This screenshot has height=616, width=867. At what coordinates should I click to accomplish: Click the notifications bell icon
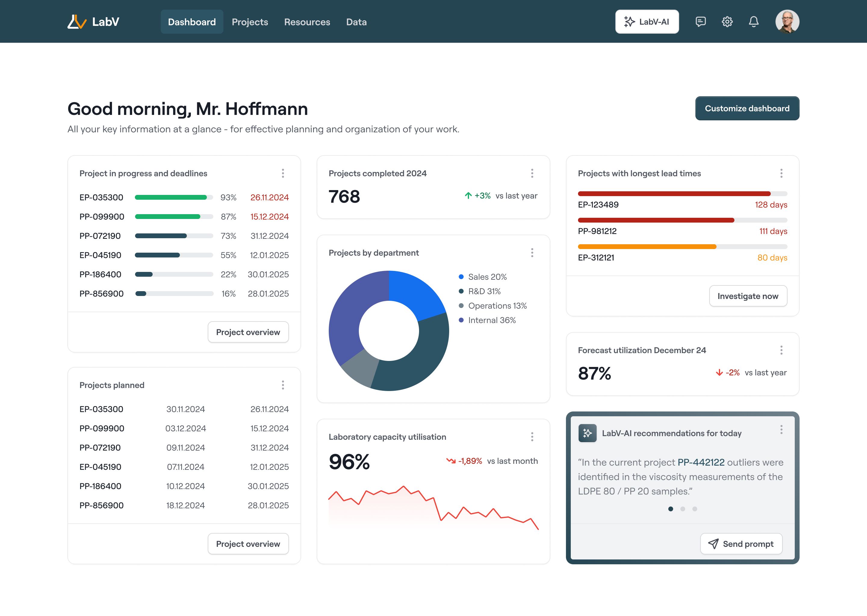[754, 22]
